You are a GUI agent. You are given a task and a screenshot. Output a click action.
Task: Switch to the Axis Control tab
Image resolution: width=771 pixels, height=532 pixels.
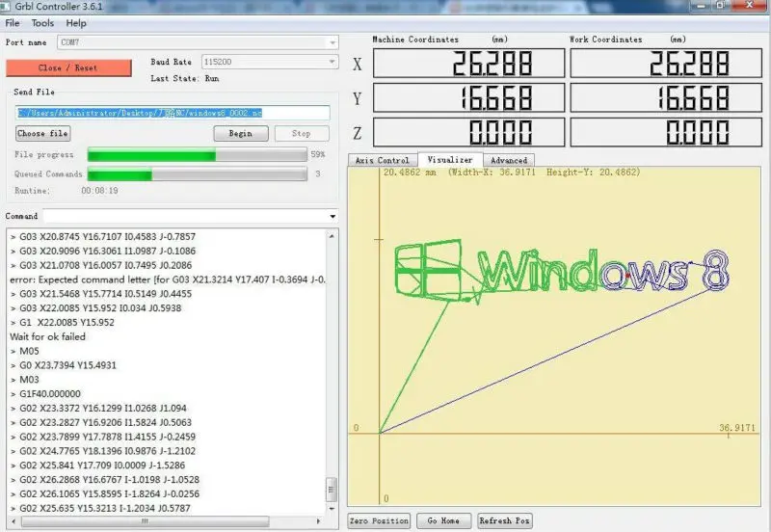point(383,160)
